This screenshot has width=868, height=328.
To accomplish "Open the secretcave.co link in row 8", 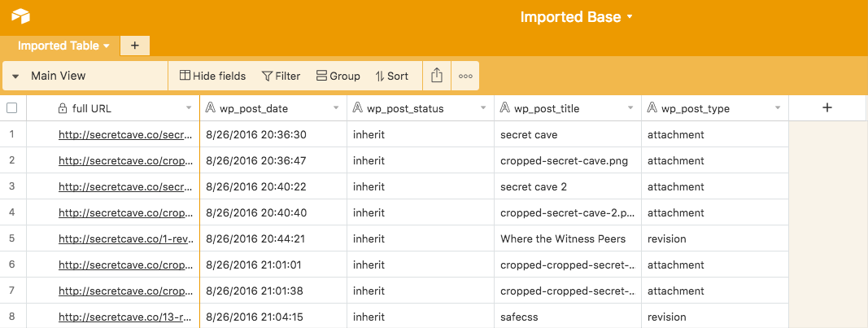I will pyautogui.click(x=126, y=317).
